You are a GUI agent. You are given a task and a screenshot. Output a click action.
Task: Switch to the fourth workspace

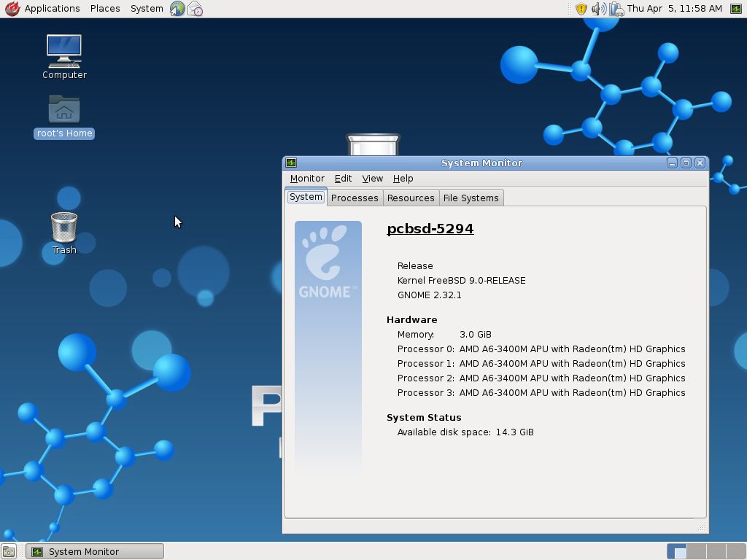point(736,551)
